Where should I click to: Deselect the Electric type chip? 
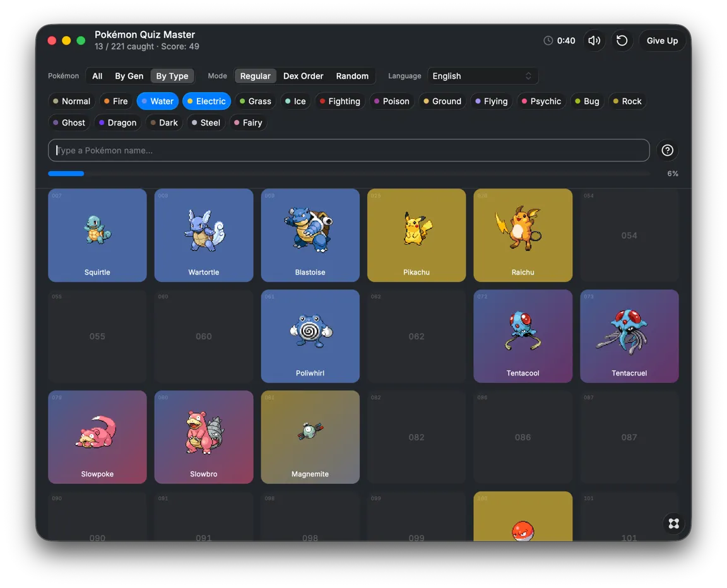206,101
